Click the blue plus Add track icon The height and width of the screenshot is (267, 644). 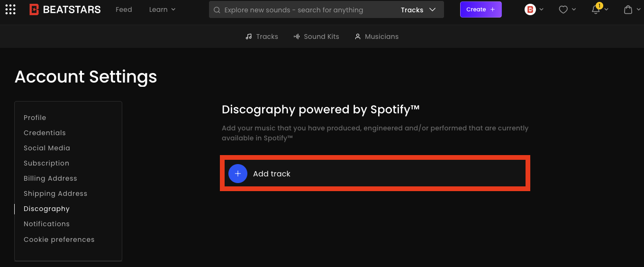click(238, 174)
